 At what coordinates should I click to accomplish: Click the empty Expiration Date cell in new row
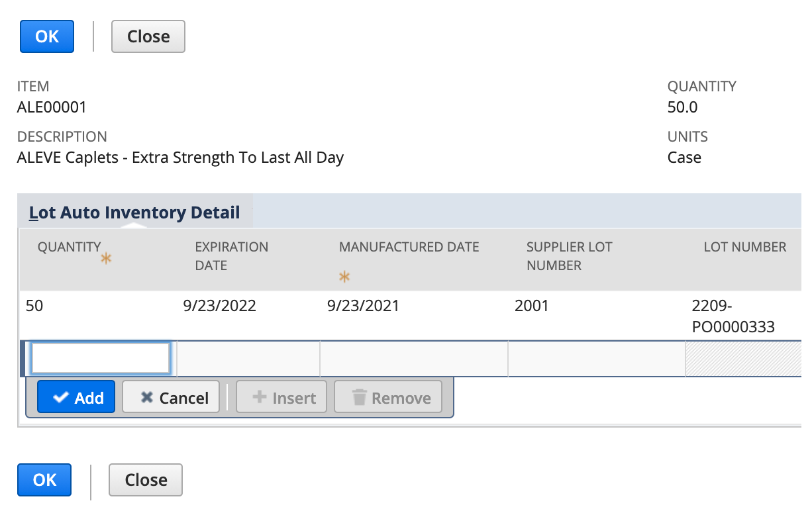point(248,359)
